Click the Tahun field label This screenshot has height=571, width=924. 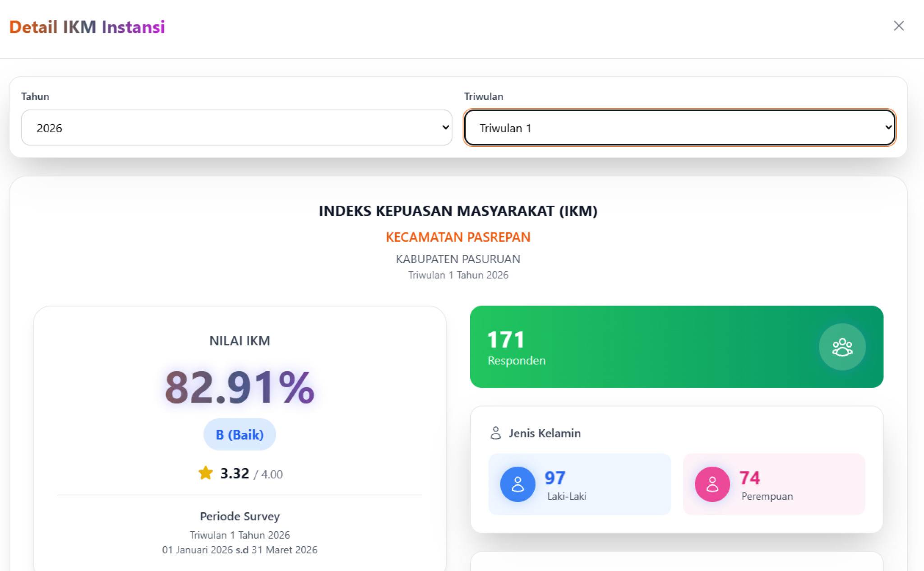(35, 96)
